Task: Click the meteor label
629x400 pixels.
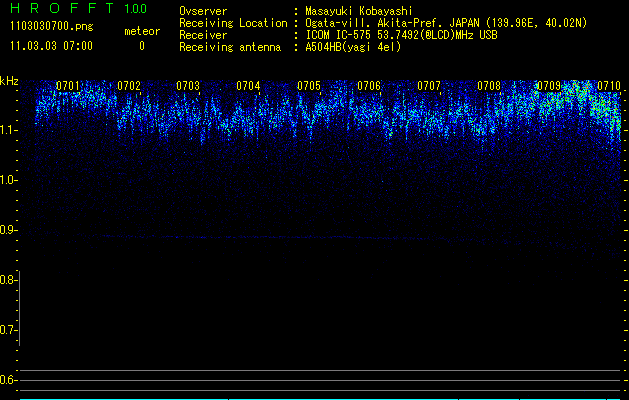Action: point(141,31)
